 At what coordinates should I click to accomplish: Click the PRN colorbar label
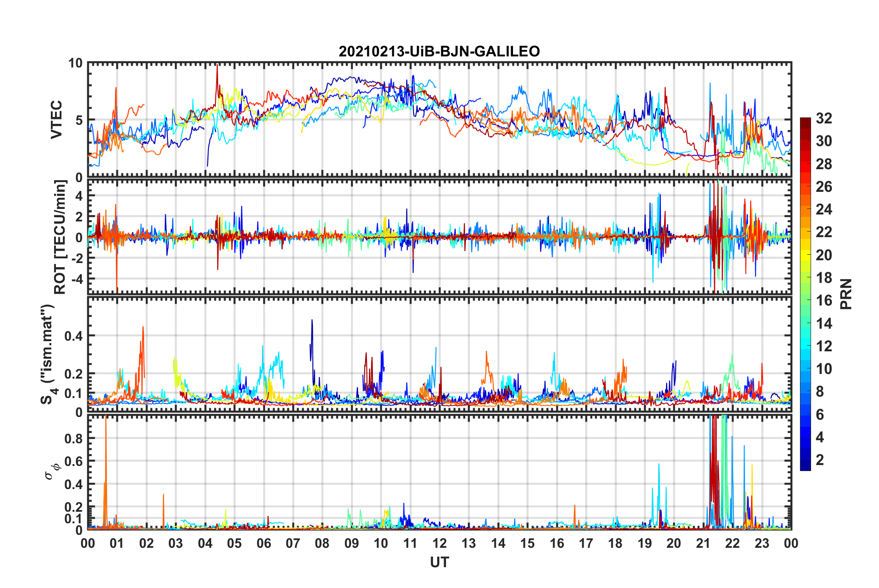tap(846, 294)
